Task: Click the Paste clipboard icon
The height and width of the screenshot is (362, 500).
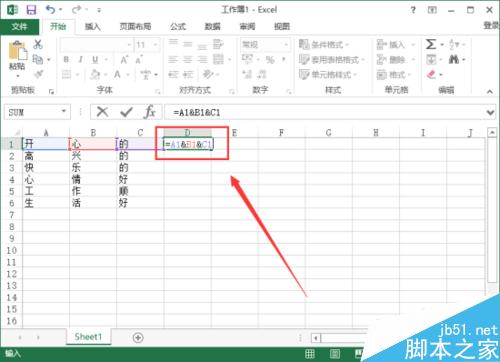Action: 17,51
